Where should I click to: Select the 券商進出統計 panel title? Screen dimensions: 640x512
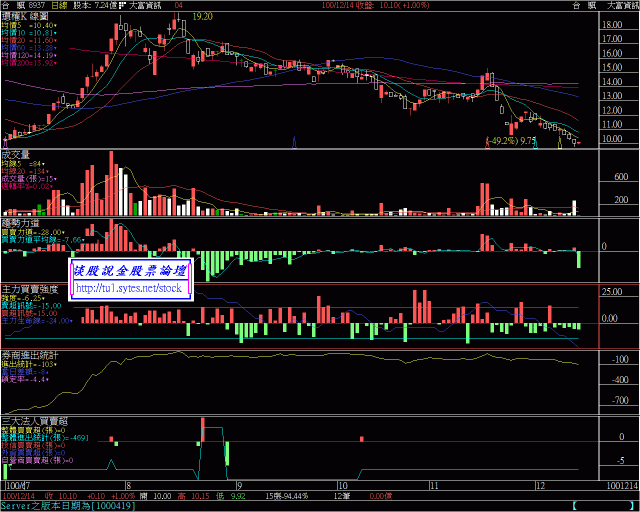pos(30,355)
